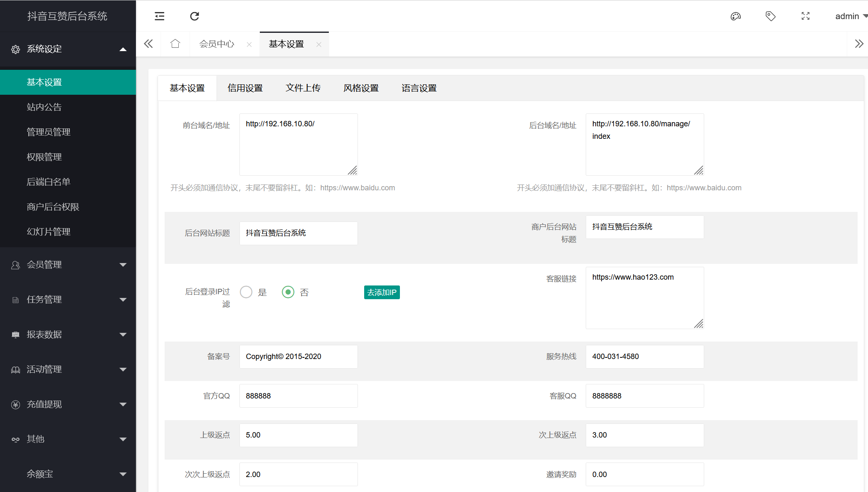868x492 pixels.
Task: Expand the 活动管理 menu arrow
Action: [x=123, y=370]
